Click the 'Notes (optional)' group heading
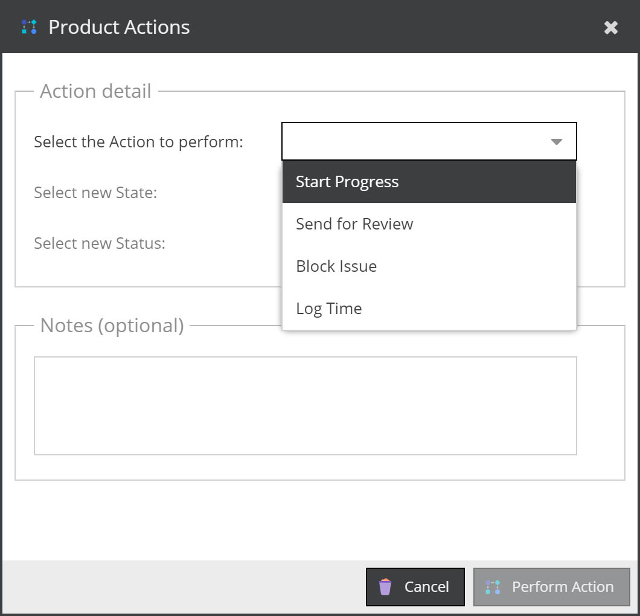This screenshot has height=616, width=640. 112,325
